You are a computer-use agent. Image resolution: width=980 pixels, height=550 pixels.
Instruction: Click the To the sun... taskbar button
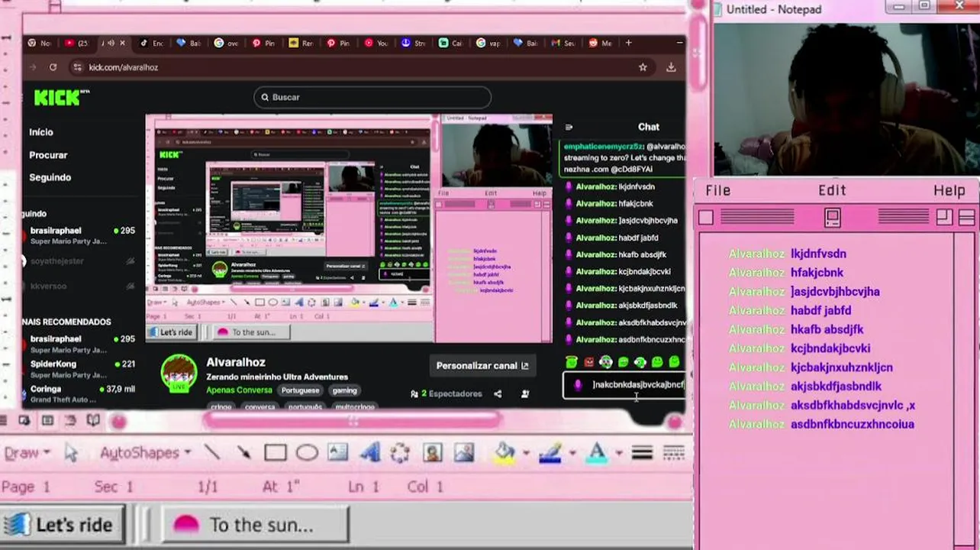click(256, 526)
